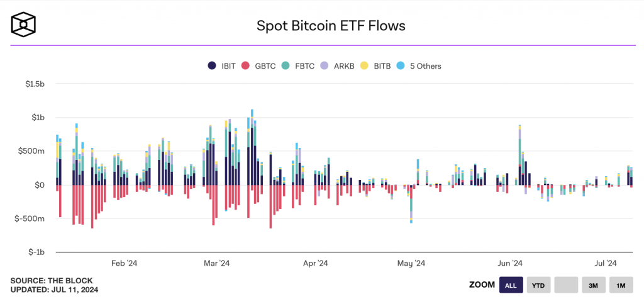The width and height of the screenshot is (644, 299).
Task: Click the Jul '24 x-axis label
Action: 606,263
